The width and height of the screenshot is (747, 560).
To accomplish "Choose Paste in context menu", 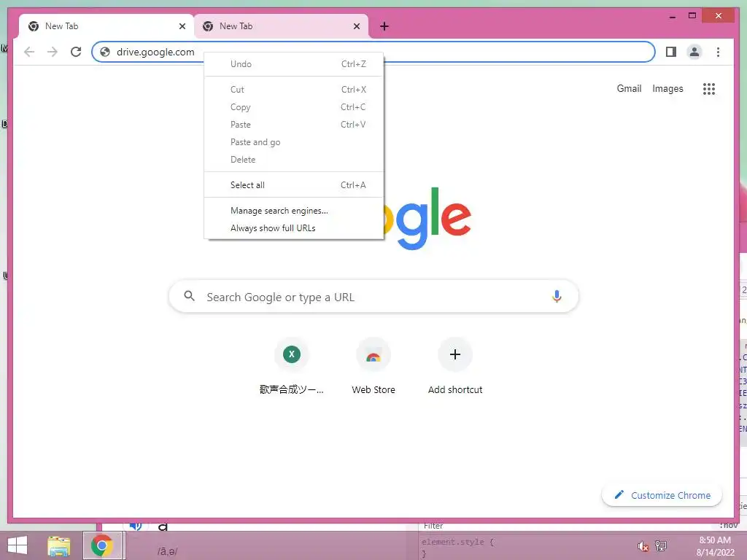I will coord(294,125).
